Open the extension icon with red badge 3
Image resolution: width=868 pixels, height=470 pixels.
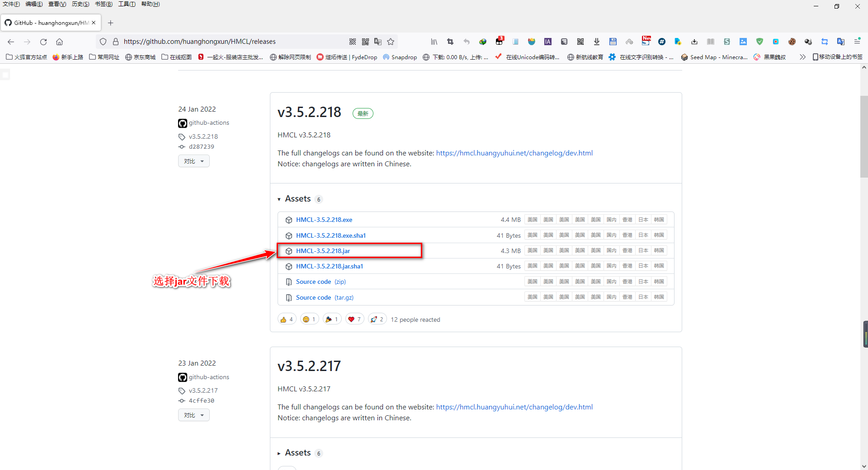coord(500,41)
